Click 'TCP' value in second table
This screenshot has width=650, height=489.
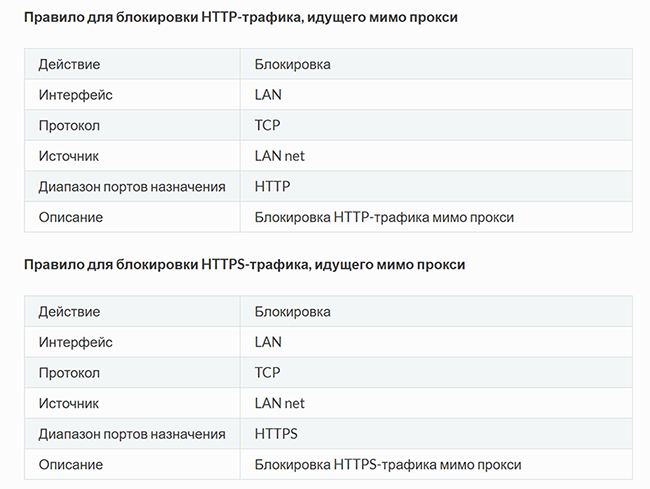pyautogui.click(x=267, y=373)
